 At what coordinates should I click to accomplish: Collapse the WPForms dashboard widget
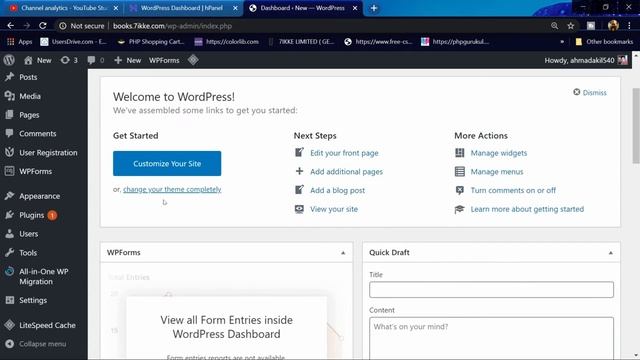pos(343,253)
